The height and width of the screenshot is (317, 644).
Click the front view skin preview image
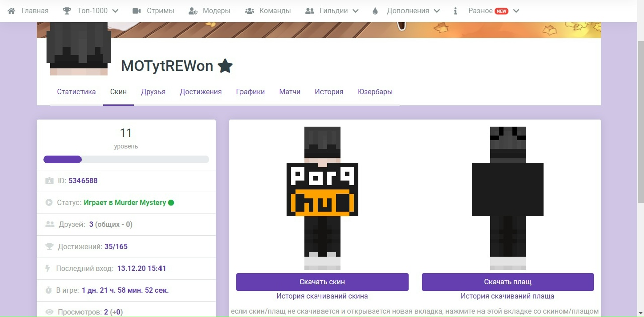click(x=322, y=198)
